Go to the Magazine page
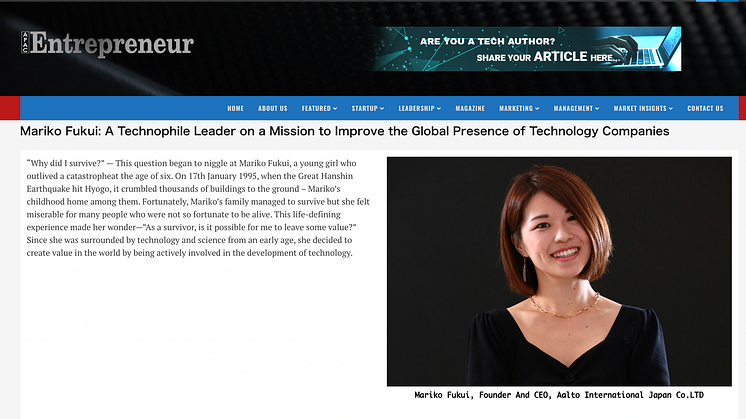This screenshot has width=746, height=419. [x=470, y=108]
